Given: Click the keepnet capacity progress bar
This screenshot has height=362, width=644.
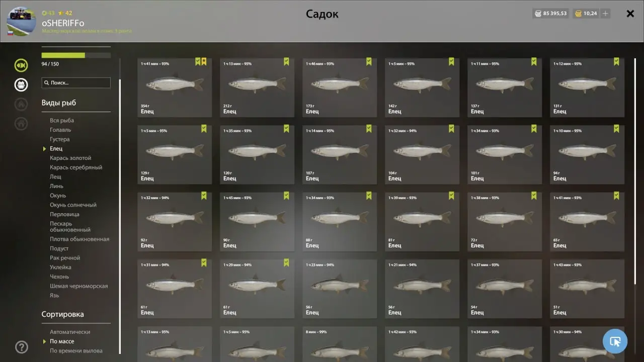Looking at the screenshot, I should [76, 55].
